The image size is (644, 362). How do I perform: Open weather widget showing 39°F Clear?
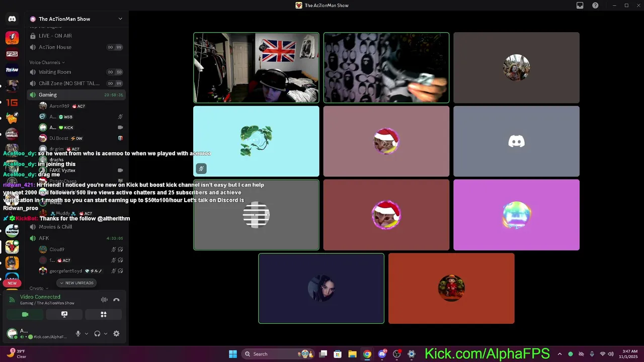[x=17, y=354]
